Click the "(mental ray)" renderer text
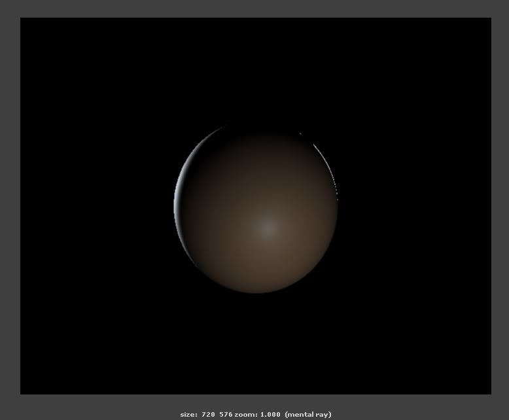Image resolution: width=509 pixels, height=420 pixels. (308, 414)
